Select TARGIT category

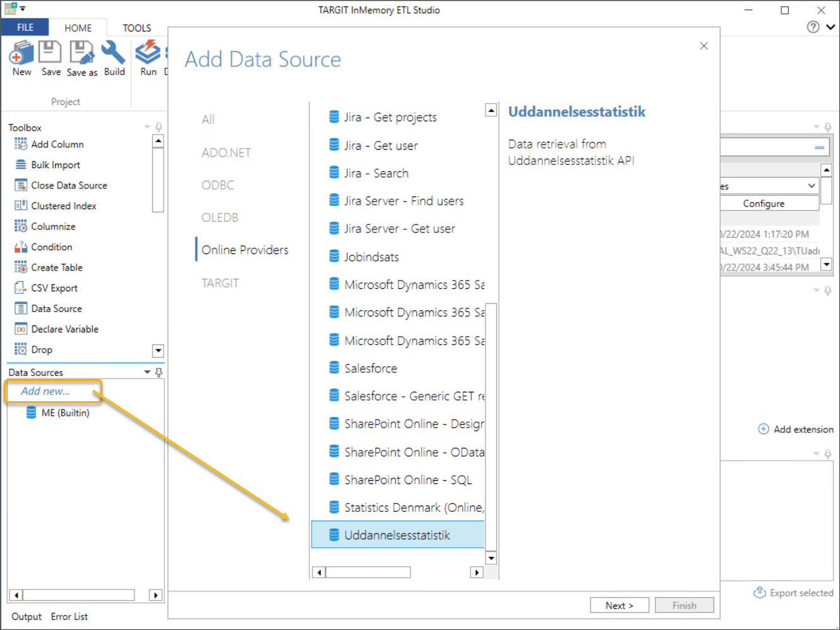point(221,283)
